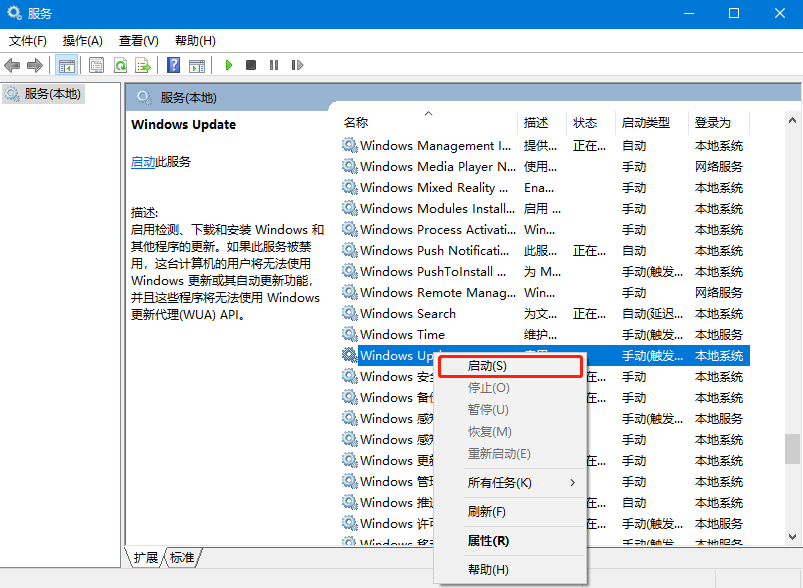Select the Windows Search service
Viewport: 803px width, 588px height.
[x=545, y=313]
